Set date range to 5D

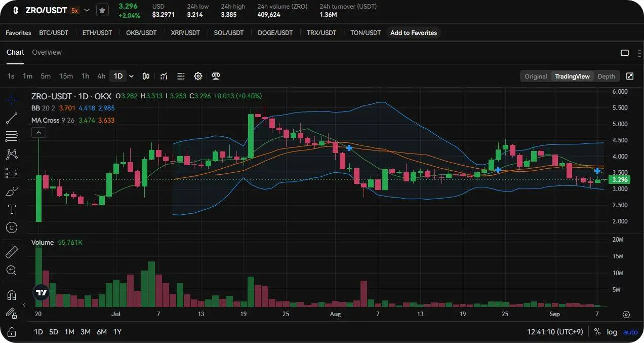coord(54,332)
